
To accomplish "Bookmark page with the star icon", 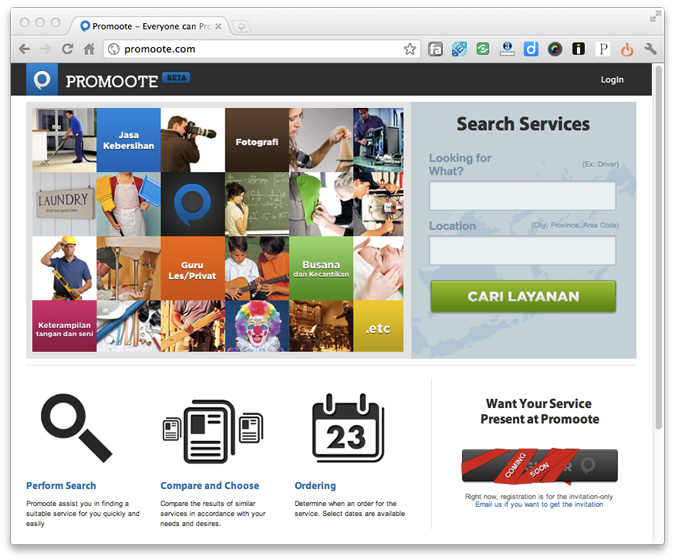I will point(410,49).
